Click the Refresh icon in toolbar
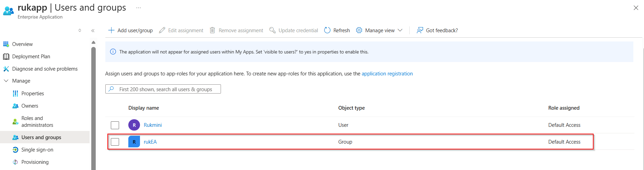644x170 pixels. (327, 30)
